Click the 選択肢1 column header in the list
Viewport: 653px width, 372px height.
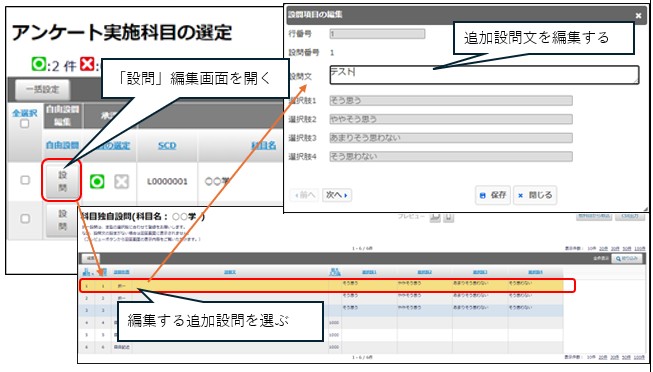[x=369, y=272]
